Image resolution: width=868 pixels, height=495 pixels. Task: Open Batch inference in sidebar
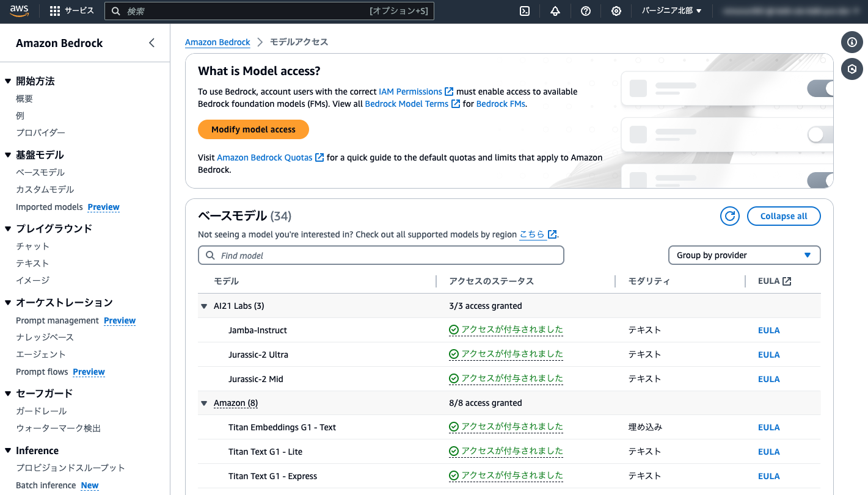[x=46, y=485]
